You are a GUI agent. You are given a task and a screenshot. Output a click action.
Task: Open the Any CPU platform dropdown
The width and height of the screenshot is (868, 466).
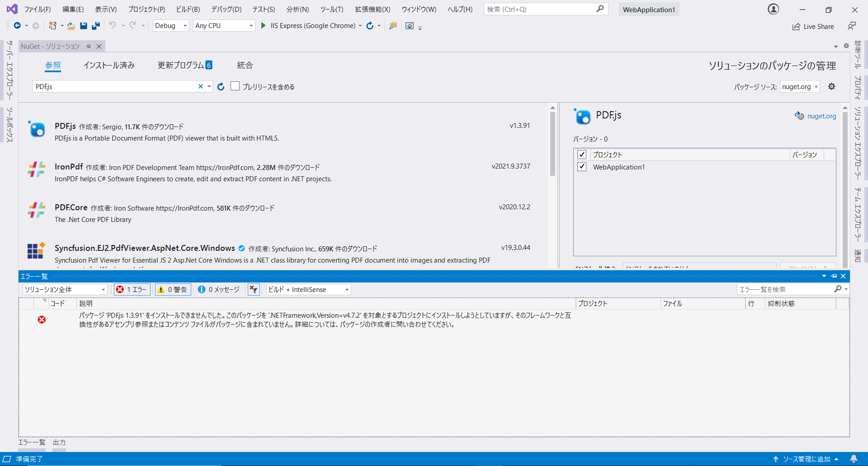(251, 26)
